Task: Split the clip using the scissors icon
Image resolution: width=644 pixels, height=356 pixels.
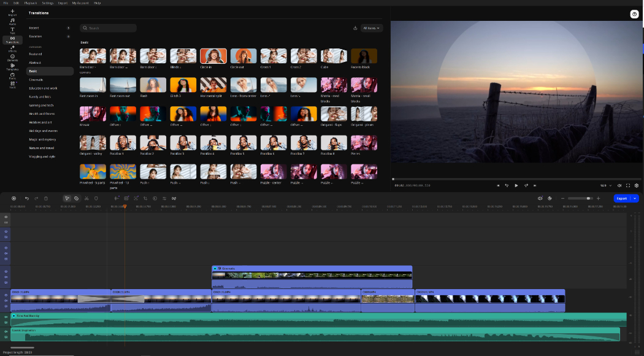Action: tap(86, 198)
